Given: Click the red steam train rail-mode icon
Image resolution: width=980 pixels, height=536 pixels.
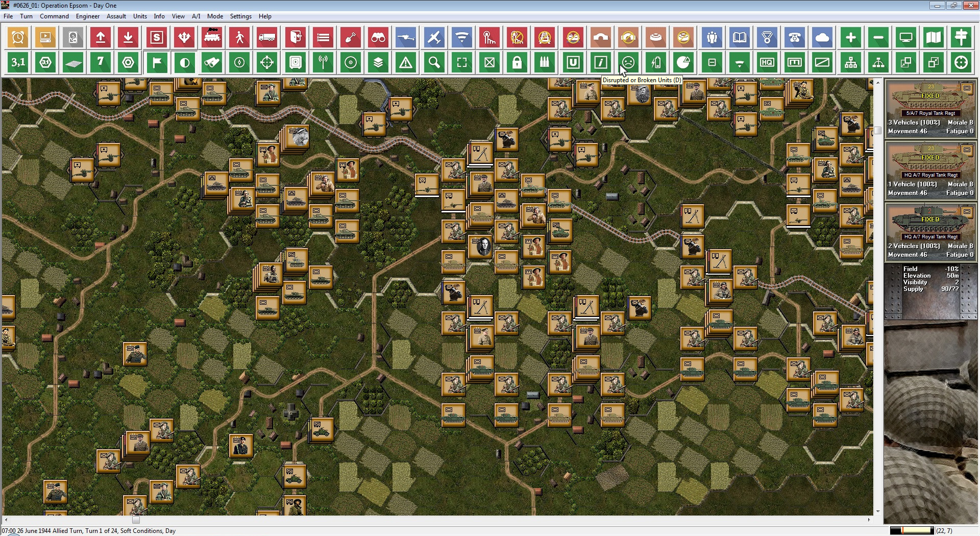Looking at the screenshot, I should (212, 37).
